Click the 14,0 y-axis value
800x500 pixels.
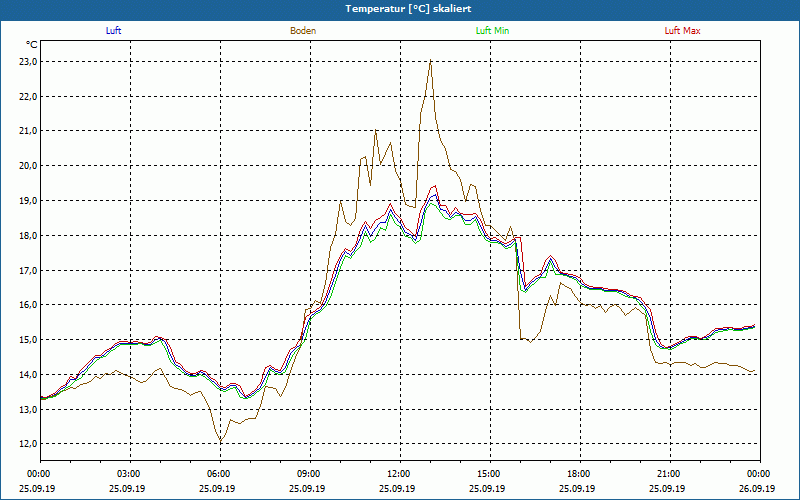28,374
